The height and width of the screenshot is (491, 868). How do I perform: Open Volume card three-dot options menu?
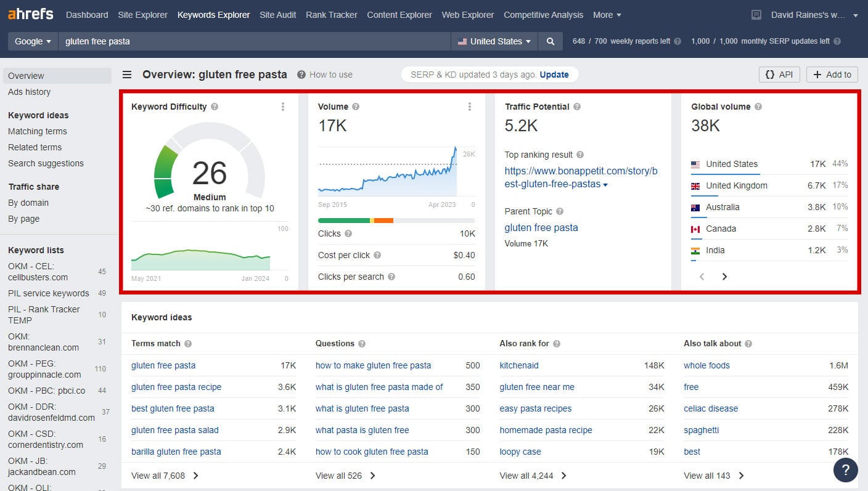click(x=470, y=107)
